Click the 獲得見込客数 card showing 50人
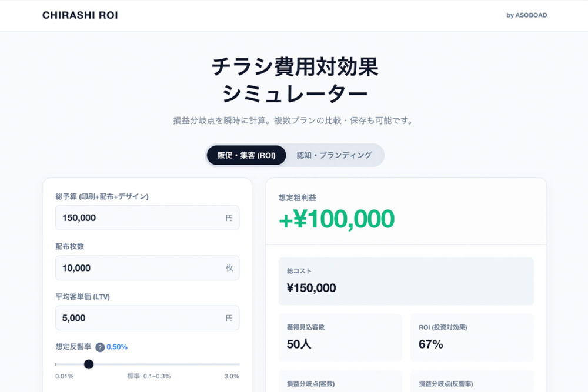 pos(340,338)
